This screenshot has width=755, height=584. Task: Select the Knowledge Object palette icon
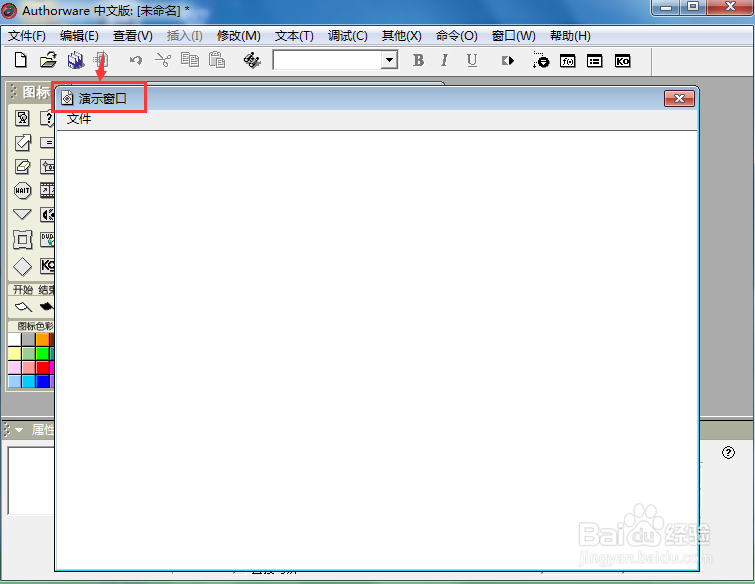pos(47,266)
